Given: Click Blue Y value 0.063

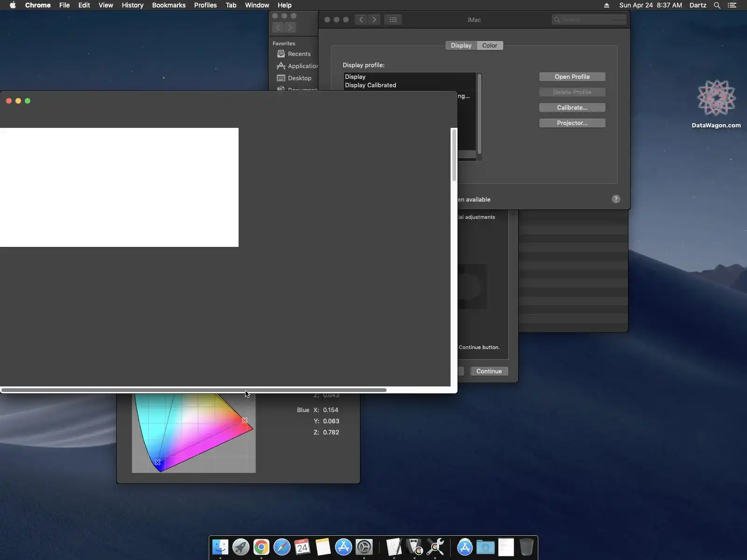Looking at the screenshot, I should pyautogui.click(x=331, y=421).
